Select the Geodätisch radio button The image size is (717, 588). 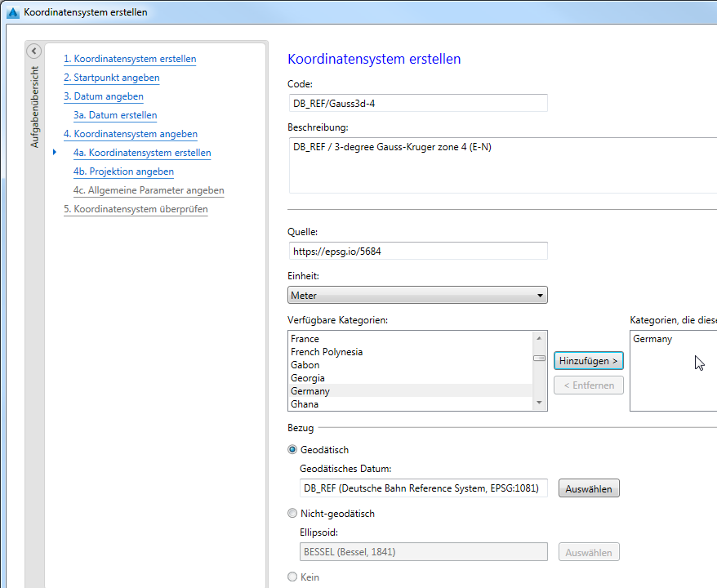[293, 450]
